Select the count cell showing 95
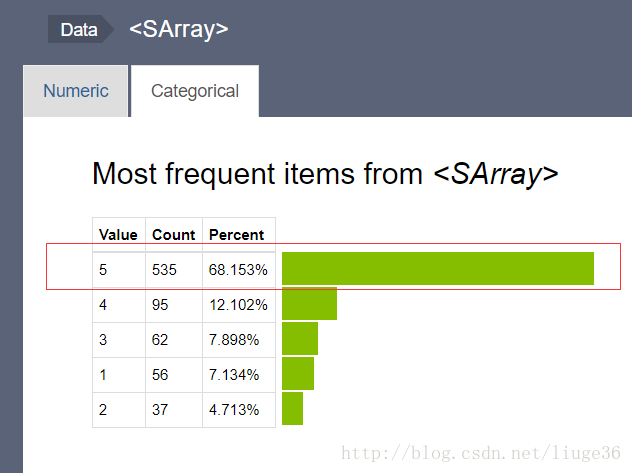 click(174, 305)
